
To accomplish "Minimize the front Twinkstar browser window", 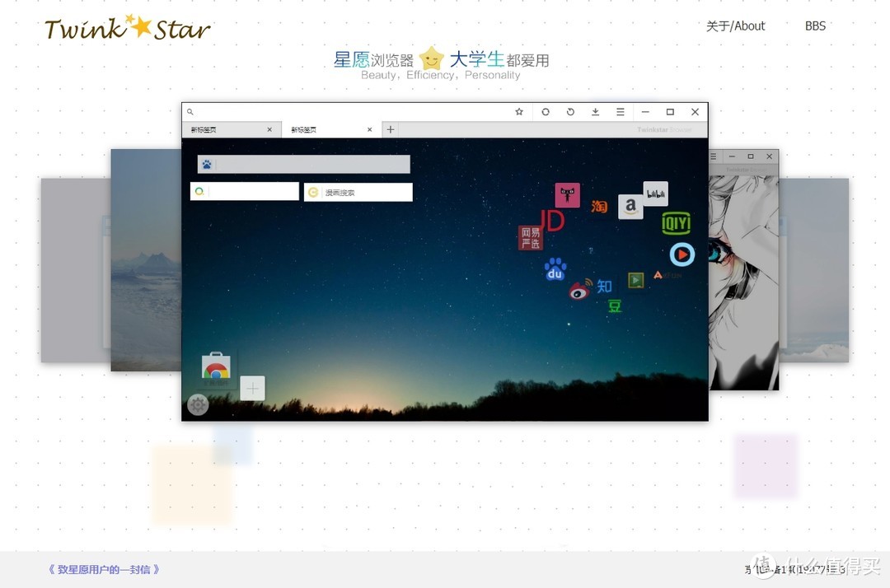I will [645, 112].
